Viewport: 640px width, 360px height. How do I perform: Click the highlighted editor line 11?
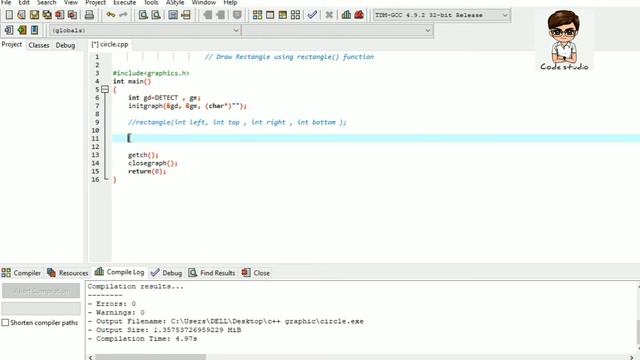[376, 138]
